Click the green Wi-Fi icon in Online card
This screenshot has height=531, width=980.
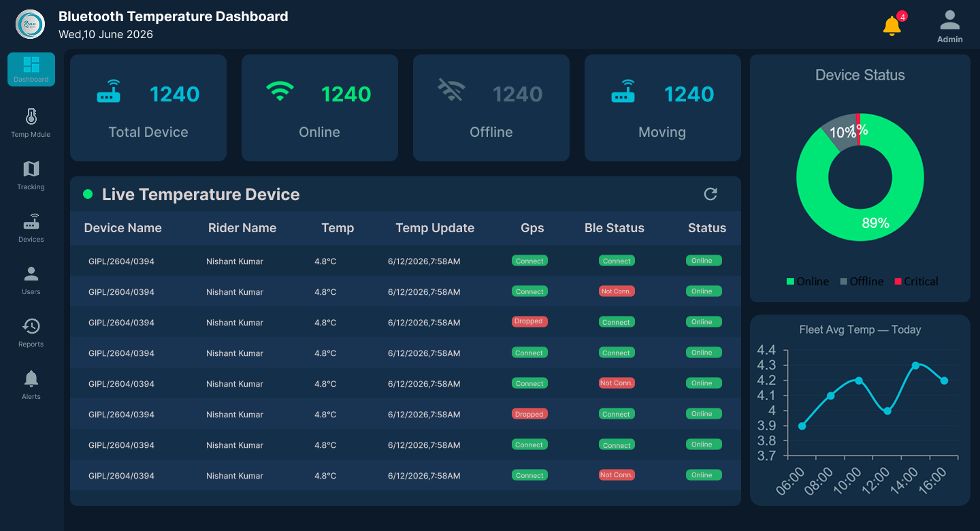pos(280,92)
